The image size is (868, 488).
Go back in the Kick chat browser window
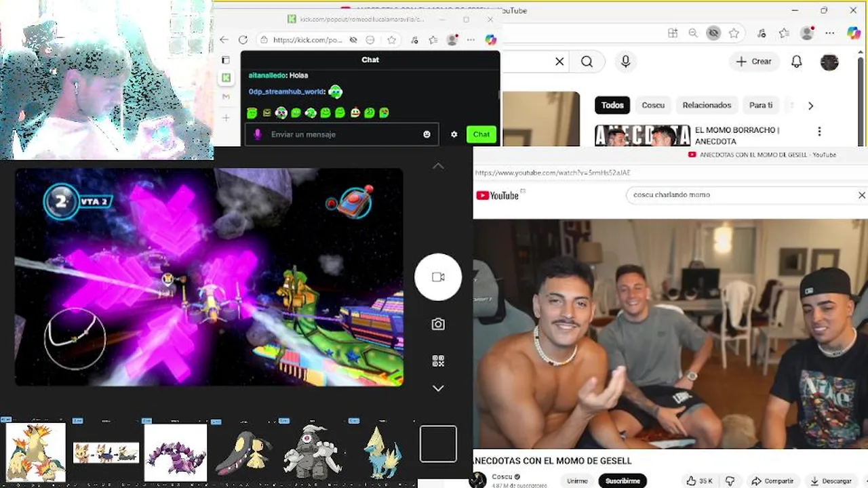tap(224, 40)
